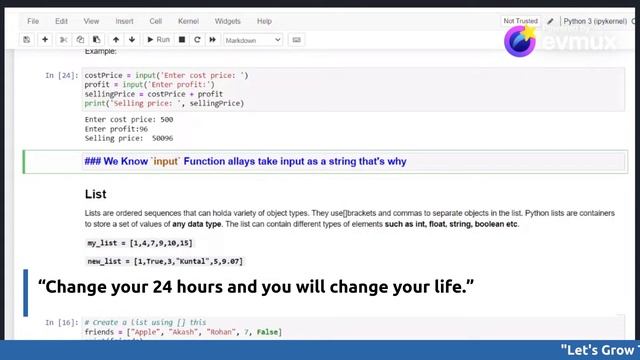Click the List heading
The width and height of the screenshot is (640, 360).
coord(96,194)
